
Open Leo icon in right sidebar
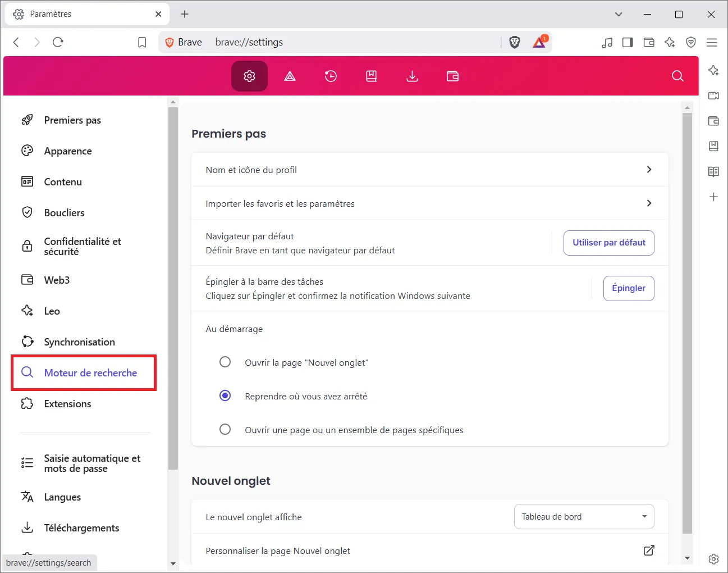(x=713, y=70)
